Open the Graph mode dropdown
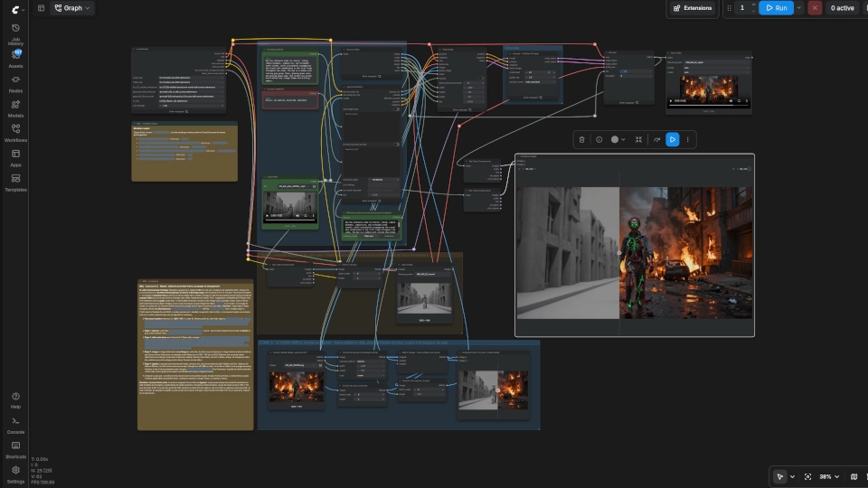 coord(72,8)
